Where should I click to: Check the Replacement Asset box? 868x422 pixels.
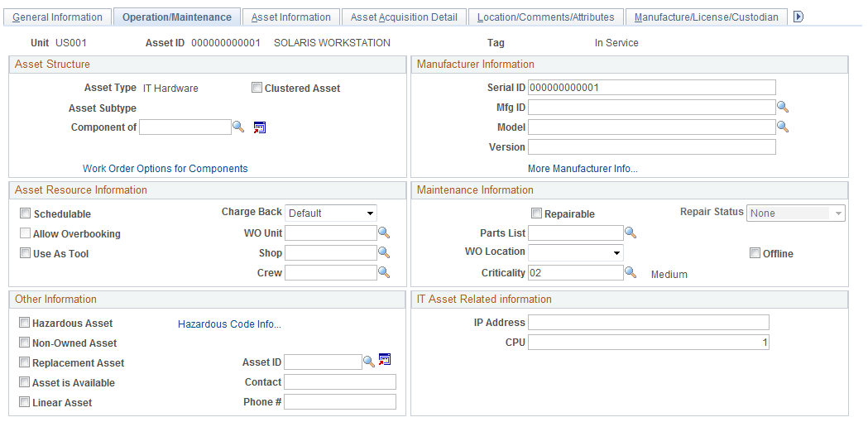click(x=24, y=362)
